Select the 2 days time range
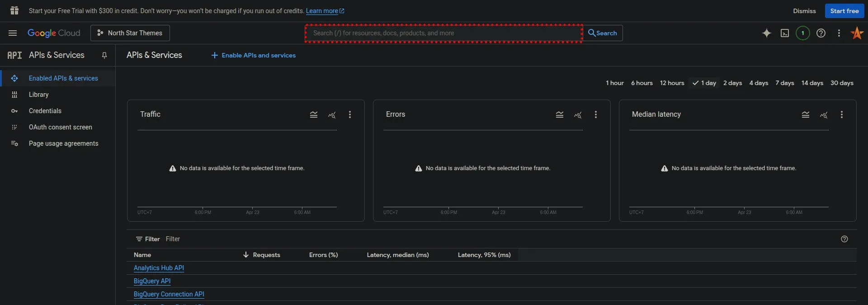The image size is (868, 305). coord(733,83)
